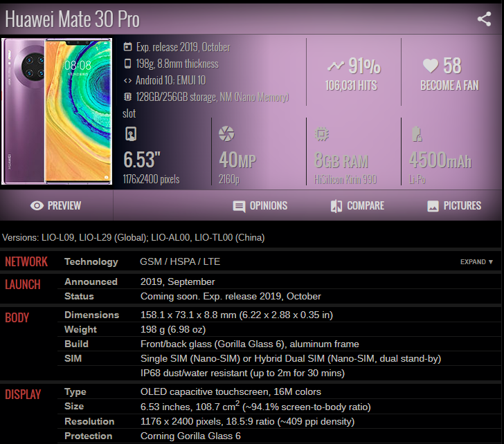This screenshot has height=444, width=504.
Task: Click the display Type label link
Action: click(x=75, y=391)
